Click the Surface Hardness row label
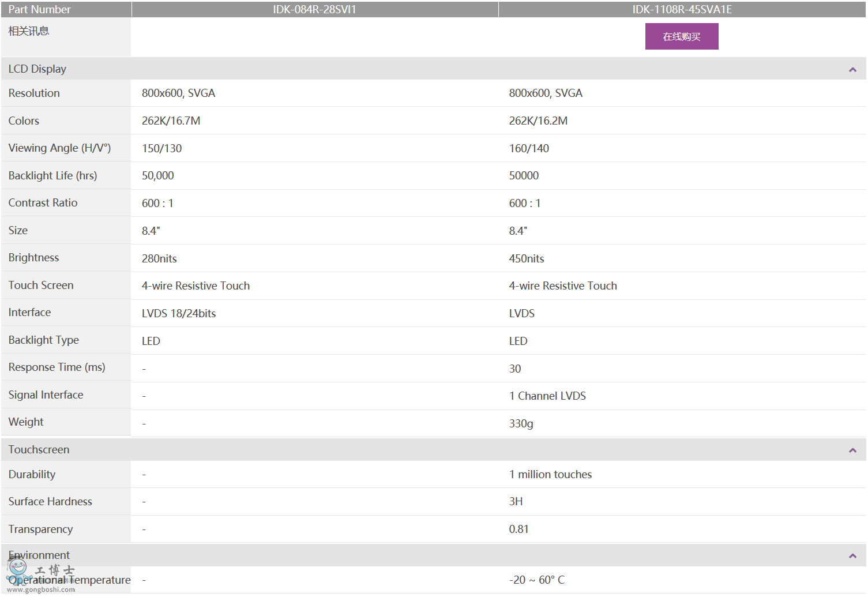This screenshot has height=601, width=868. click(50, 501)
